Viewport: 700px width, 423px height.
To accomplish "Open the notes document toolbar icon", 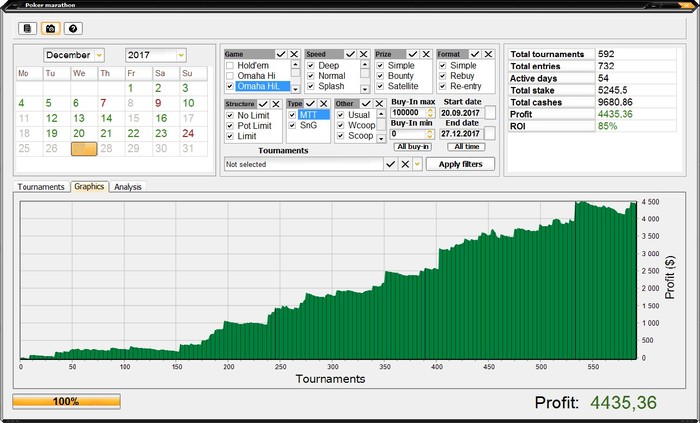I will coord(27,29).
